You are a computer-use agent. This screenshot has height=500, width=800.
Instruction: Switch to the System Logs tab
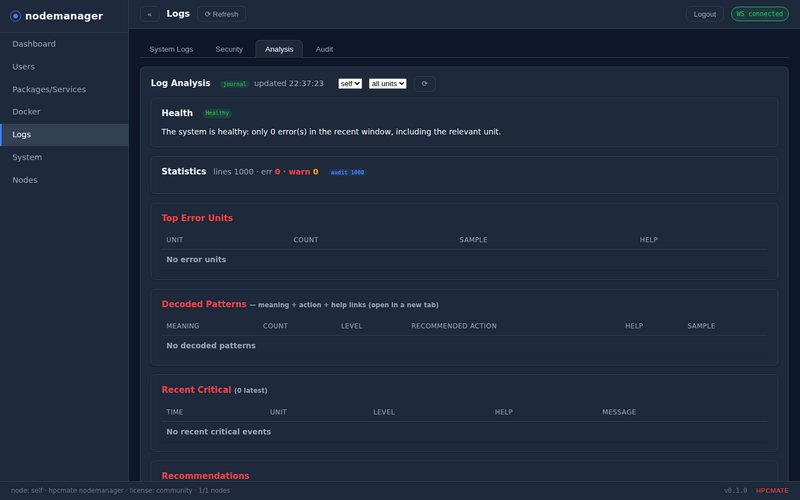click(x=171, y=49)
